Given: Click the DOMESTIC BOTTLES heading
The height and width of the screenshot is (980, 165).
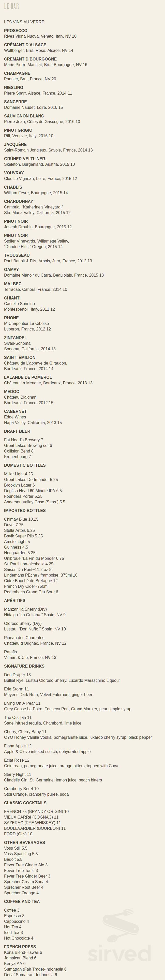Looking at the screenshot, I should click(x=25, y=465).
